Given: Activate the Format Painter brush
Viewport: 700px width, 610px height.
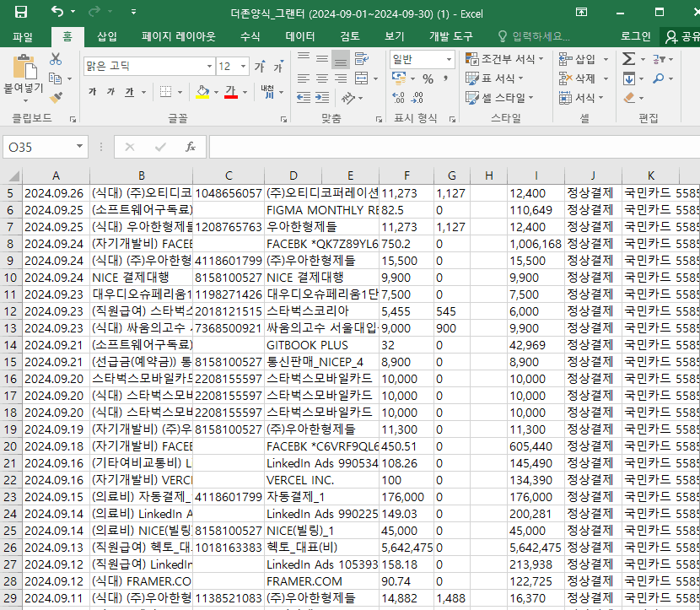Looking at the screenshot, I should point(56,97).
